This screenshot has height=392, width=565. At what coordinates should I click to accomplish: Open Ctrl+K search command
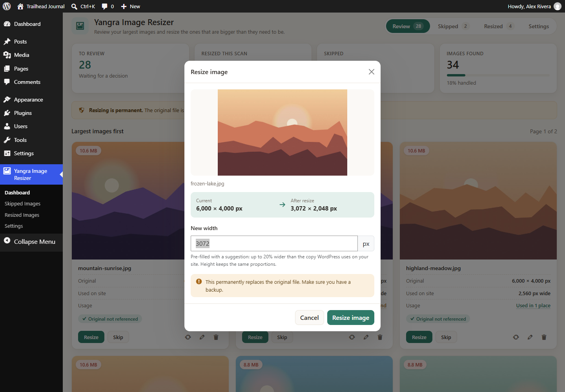[83, 6]
